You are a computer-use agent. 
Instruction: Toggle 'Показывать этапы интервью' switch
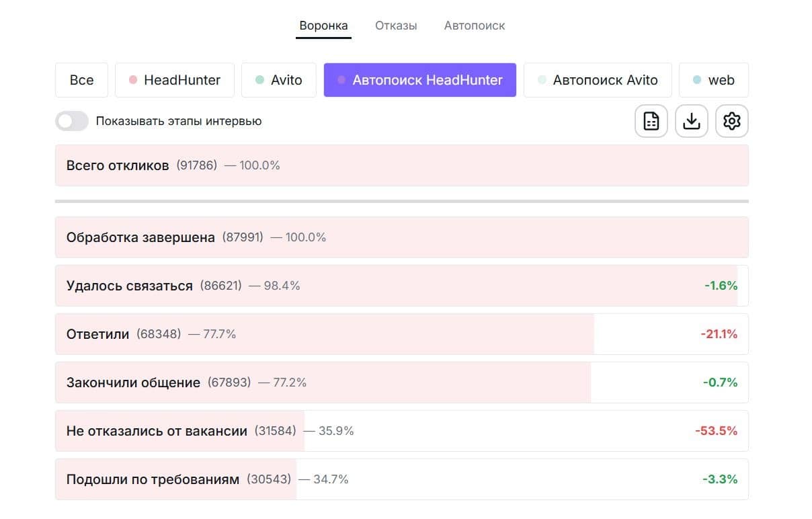pyautogui.click(x=72, y=121)
